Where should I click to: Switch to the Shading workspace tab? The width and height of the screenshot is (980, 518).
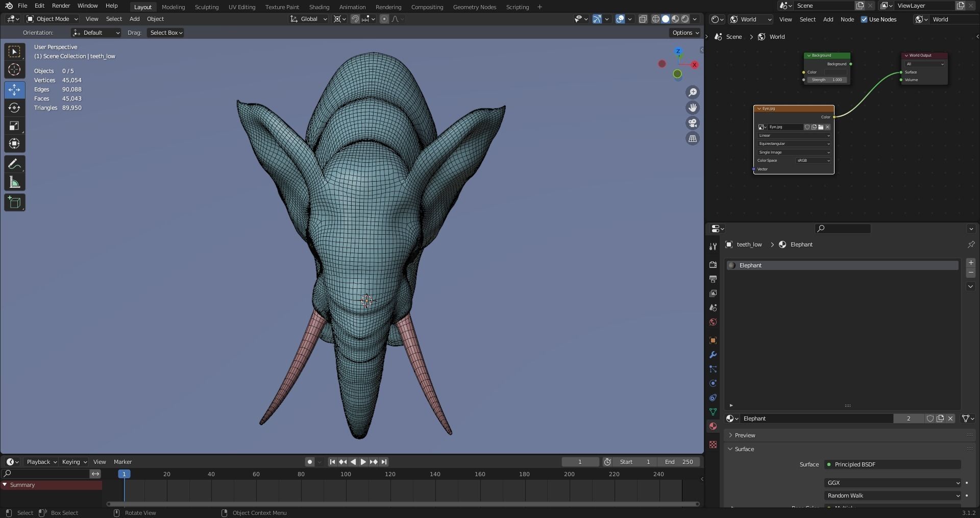pyautogui.click(x=319, y=7)
